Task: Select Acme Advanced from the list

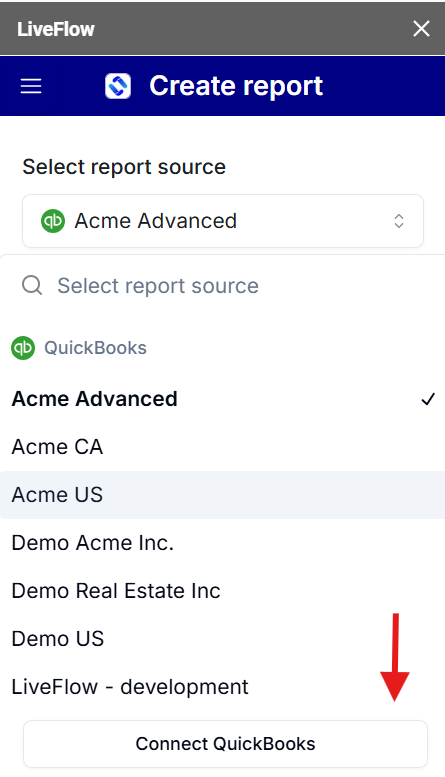Action: pyautogui.click(x=222, y=399)
